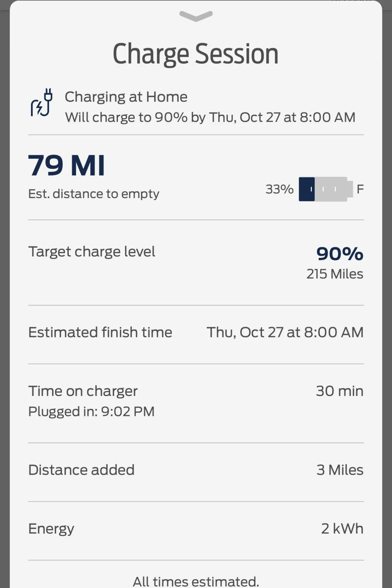Tap the Charge Session title
Image resolution: width=392 pixels, height=588 pixels.
tap(195, 54)
